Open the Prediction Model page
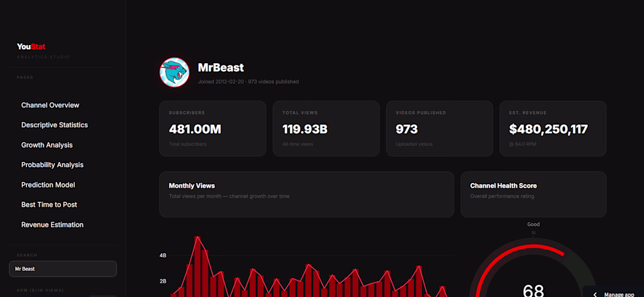This screenshot has width=644, height=297. click(48, 185)
